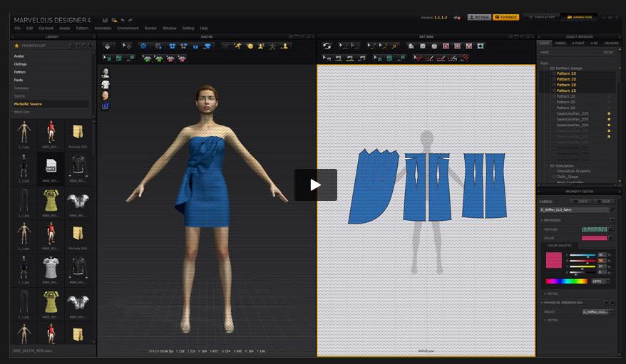The height and width of the screenshot is (364, 626).
Task: Click the white t-shirt garment display icon
Action: [106, 85]
